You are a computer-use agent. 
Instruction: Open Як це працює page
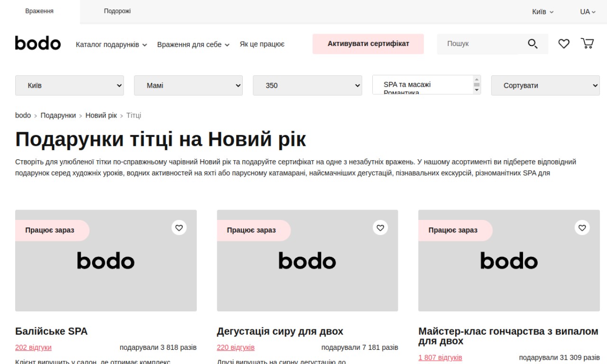coord(262,44)
